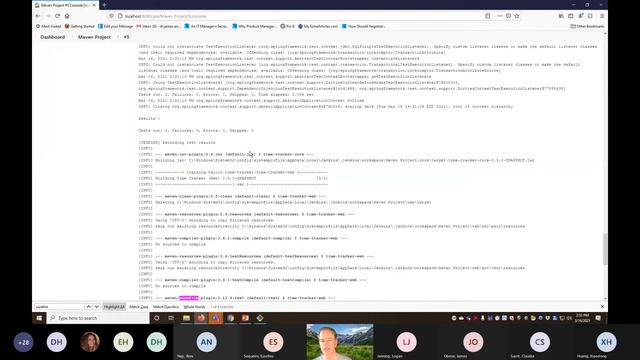
Task: Select the AN participant avatar
Action: pos(207,342)
